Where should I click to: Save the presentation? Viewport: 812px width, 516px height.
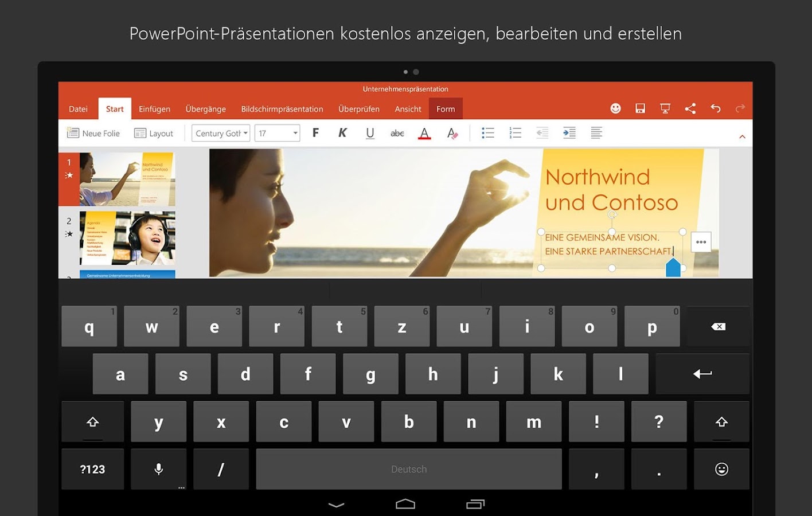pyautogui.click(x=640, y=108)
